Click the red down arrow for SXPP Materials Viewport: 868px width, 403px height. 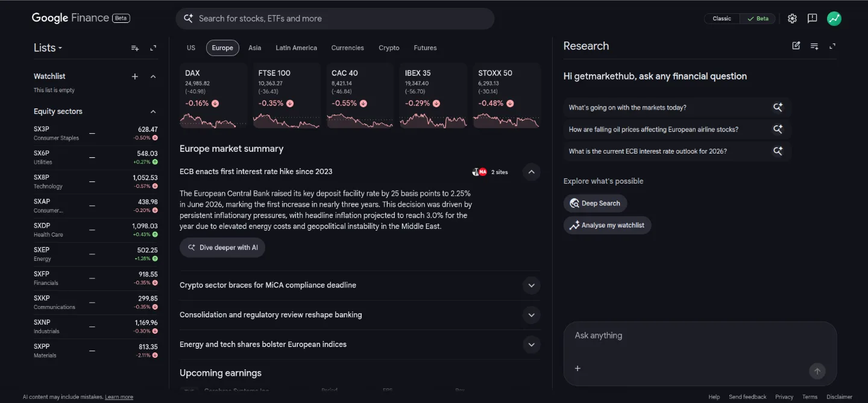tap(155, 355)
